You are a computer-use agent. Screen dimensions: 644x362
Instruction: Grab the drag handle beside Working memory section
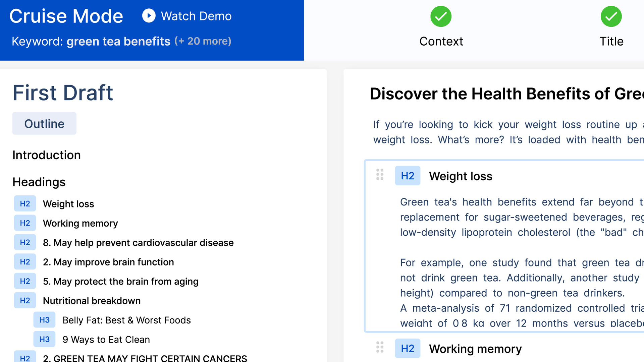[x=380, y=347]
